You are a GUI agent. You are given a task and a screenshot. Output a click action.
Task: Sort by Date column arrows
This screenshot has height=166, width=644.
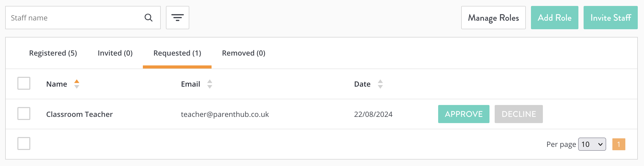click(x=380, y=84)
